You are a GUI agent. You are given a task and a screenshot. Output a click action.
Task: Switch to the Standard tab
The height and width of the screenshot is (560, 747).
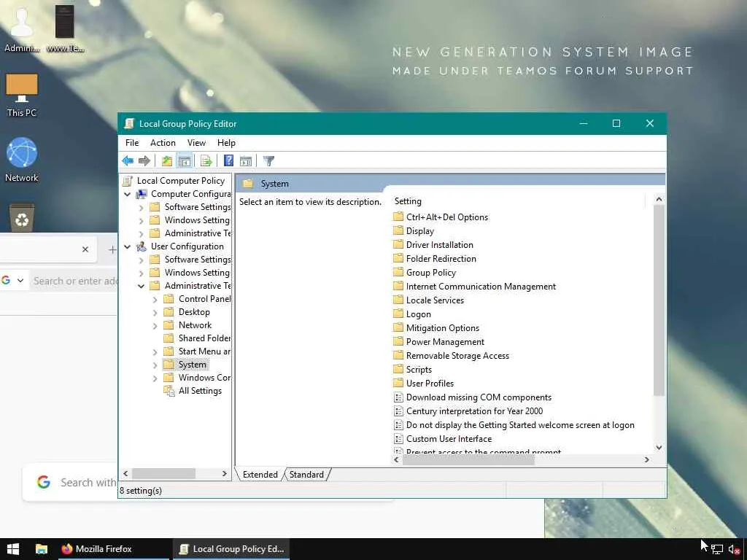(306, 475)
